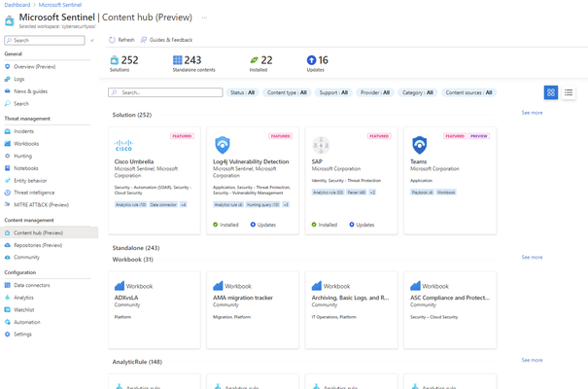Viewport: 588px width, 389px height.
Task: Click See more for AnalyticRule section
Action: (x=532, y=360)
